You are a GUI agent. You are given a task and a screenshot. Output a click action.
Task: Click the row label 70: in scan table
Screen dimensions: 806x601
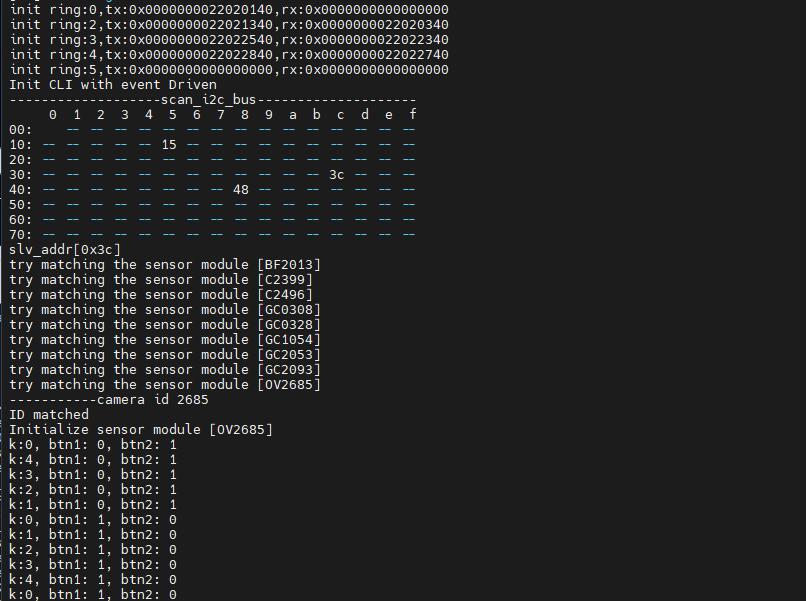[21, 235]
